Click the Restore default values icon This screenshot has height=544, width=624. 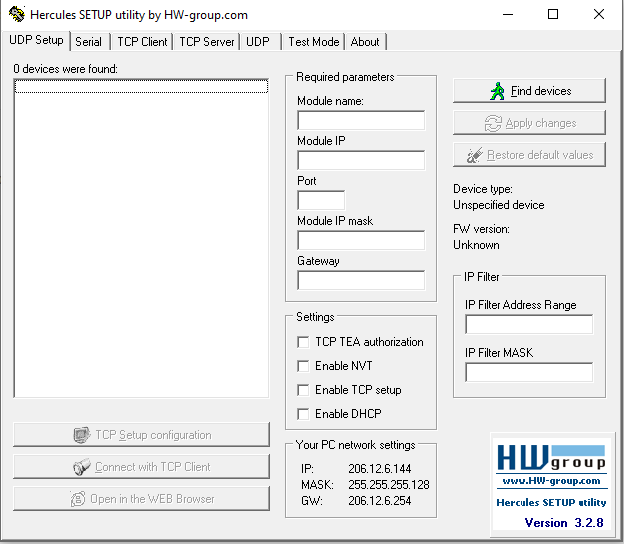point(475,155)
